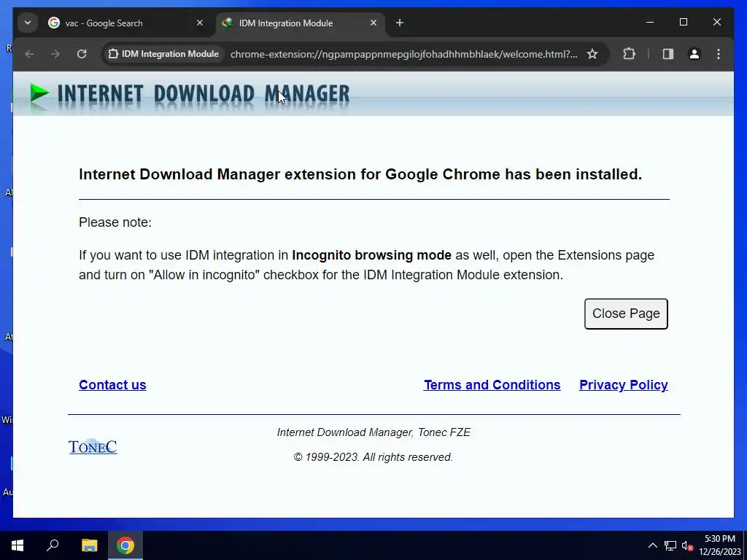The width and height of the screenshot is (747, 560).
Task: Open the Windows Start menu
Action: [18, 545]
